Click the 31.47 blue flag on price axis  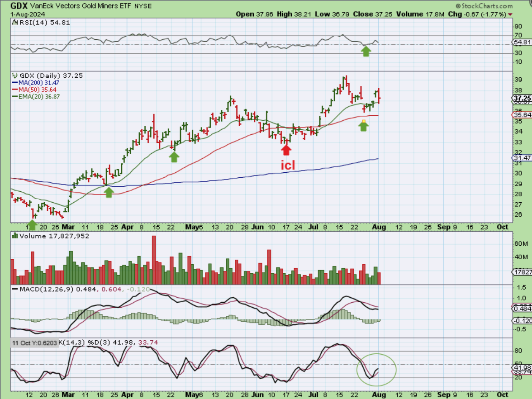coord(522,158)
